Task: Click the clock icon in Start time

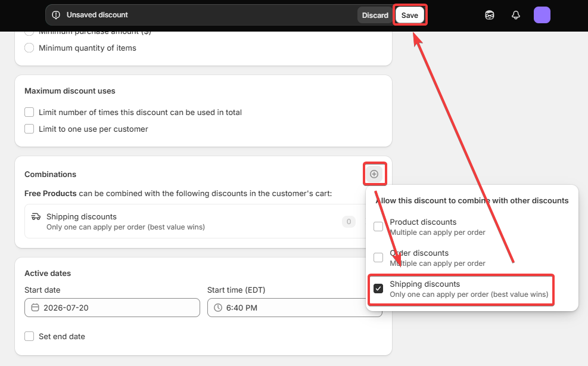Action: 218,308
